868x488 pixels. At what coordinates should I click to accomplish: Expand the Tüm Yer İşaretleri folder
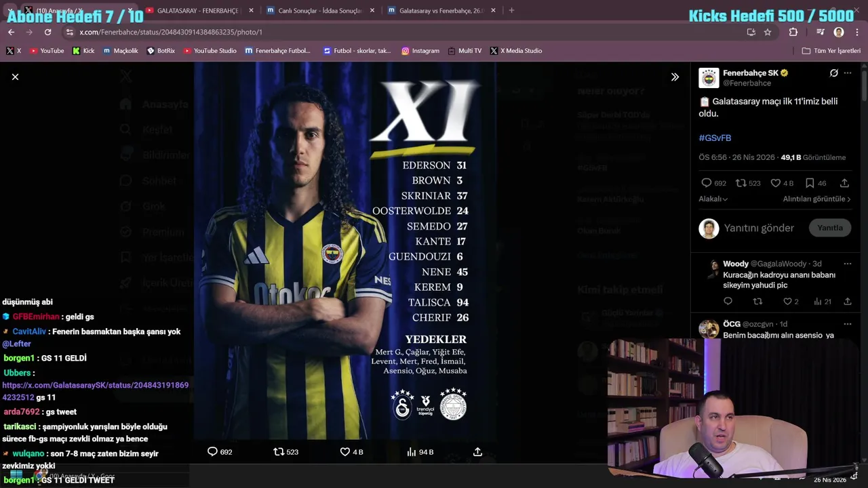tap(831, 51)
